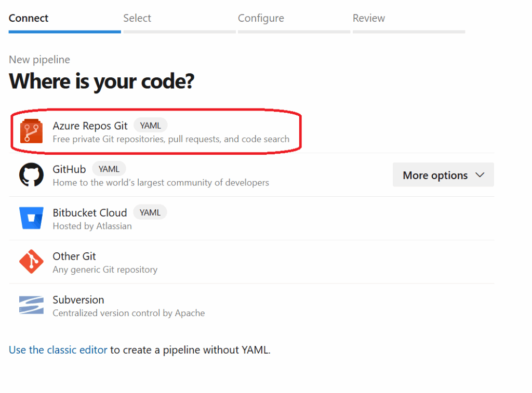
Task: Go to the Select step tab
Action: [137, 19]
